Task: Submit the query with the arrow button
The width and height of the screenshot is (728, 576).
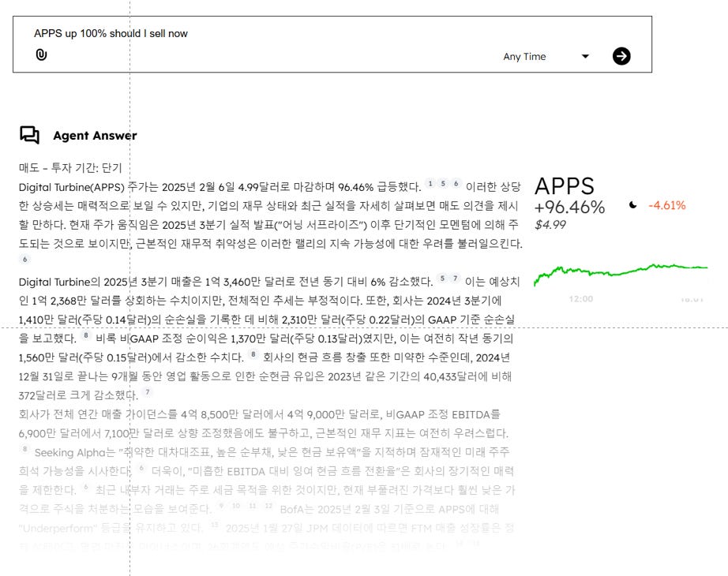Action: 621,56
